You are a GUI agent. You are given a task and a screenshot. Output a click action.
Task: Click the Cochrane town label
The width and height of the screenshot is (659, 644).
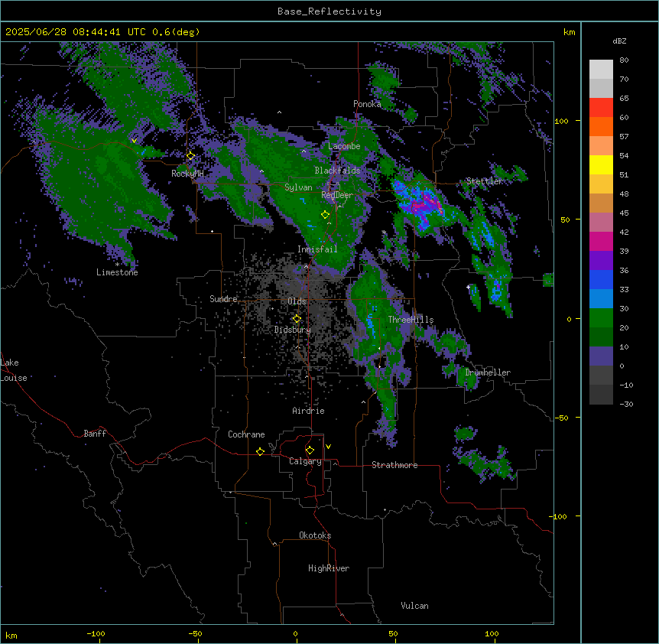pyautogui.click(x=246, y=434)
